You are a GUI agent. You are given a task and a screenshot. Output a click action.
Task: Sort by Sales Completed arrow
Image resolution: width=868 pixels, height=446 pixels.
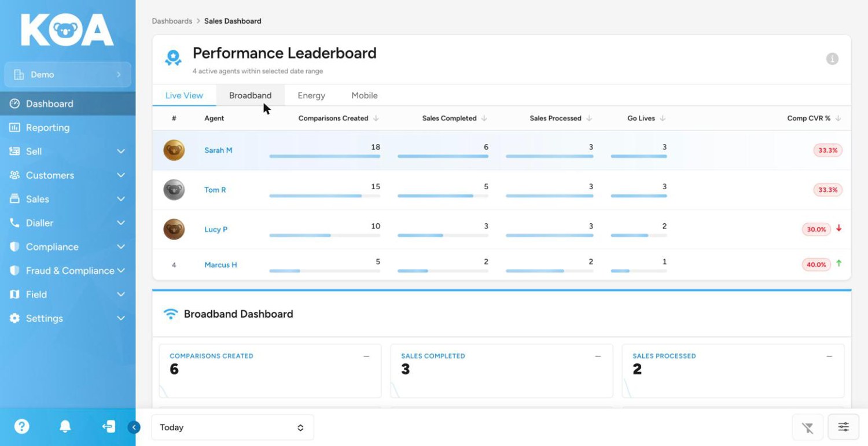484,118
